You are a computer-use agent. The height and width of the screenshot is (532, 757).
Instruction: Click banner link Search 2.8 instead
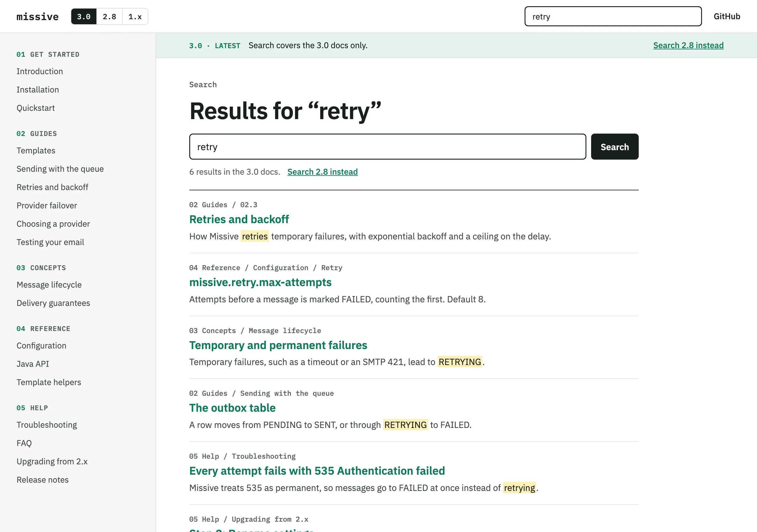[x=688, y=45]
